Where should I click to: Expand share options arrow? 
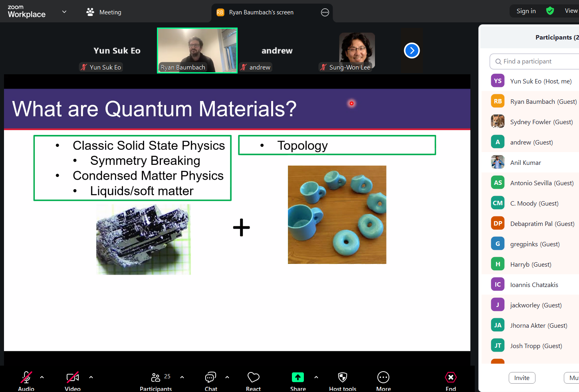click(x=316, y=377)
